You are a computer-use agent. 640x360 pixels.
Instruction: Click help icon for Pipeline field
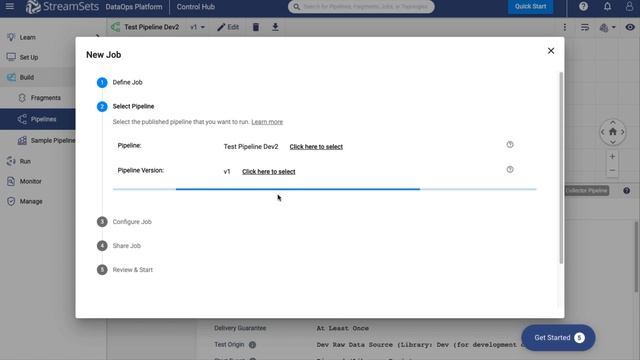click(510, 144)
